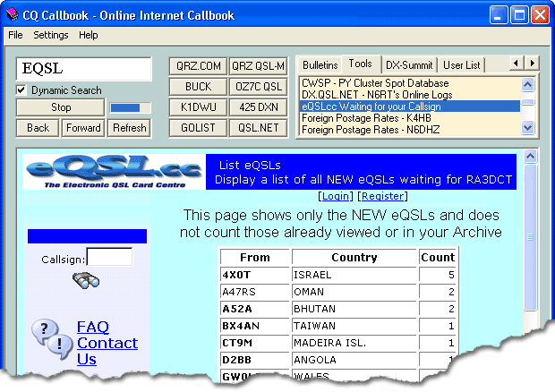This screenshot has height=392, width=555.
Task: Open the Contact Us link
Action: pos(107,351)
